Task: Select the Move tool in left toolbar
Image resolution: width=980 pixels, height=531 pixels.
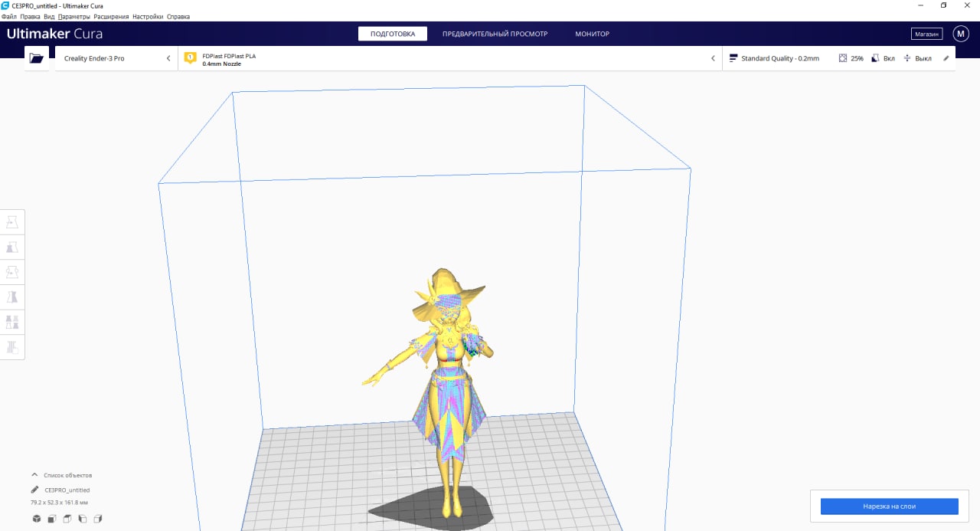Action: coord(12,222)
